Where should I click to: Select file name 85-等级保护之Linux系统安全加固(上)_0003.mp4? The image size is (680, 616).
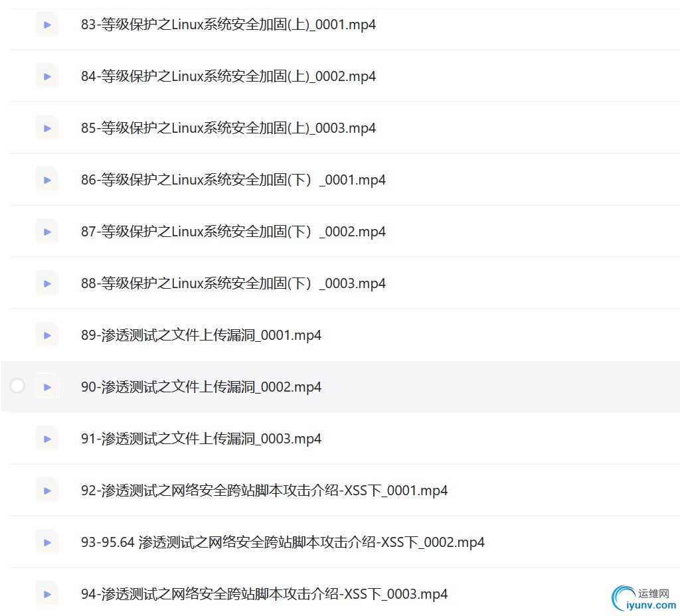tap(228, 128)
